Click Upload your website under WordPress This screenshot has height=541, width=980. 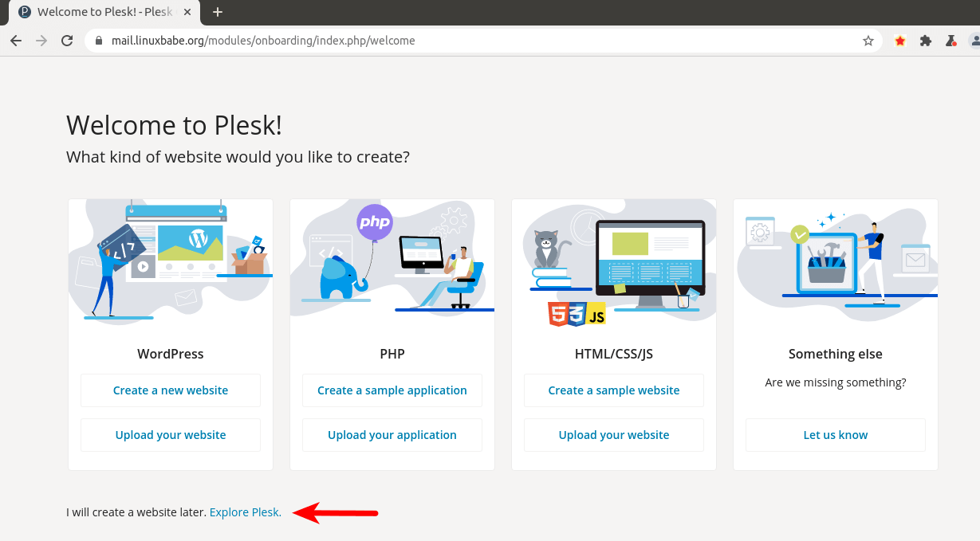point(171,435)
